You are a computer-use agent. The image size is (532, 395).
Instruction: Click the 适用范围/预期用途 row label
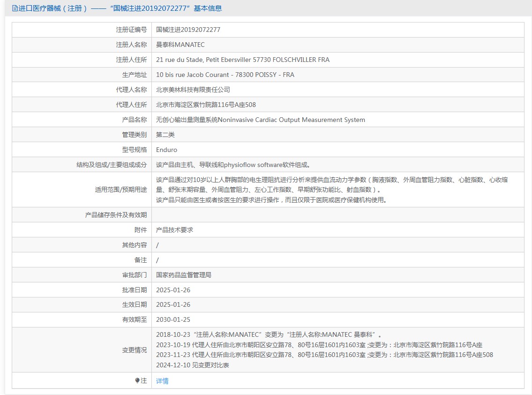(121, 190)
